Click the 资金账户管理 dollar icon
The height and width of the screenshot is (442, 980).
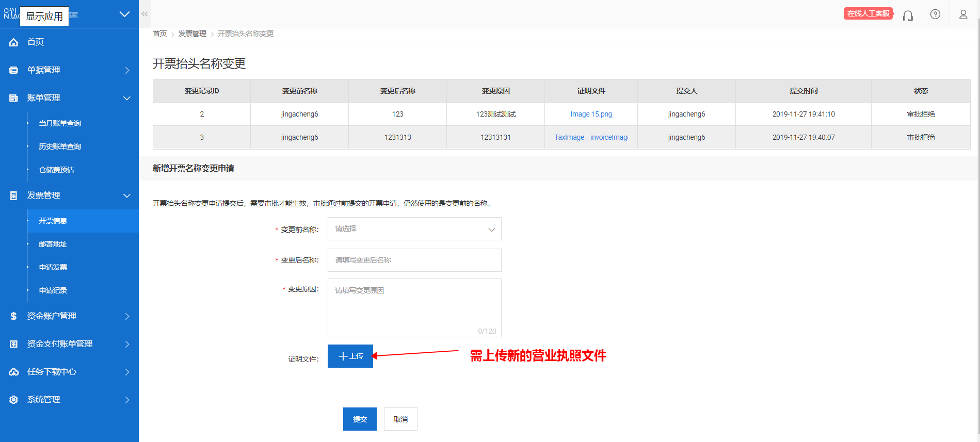(x=14, y=316)
